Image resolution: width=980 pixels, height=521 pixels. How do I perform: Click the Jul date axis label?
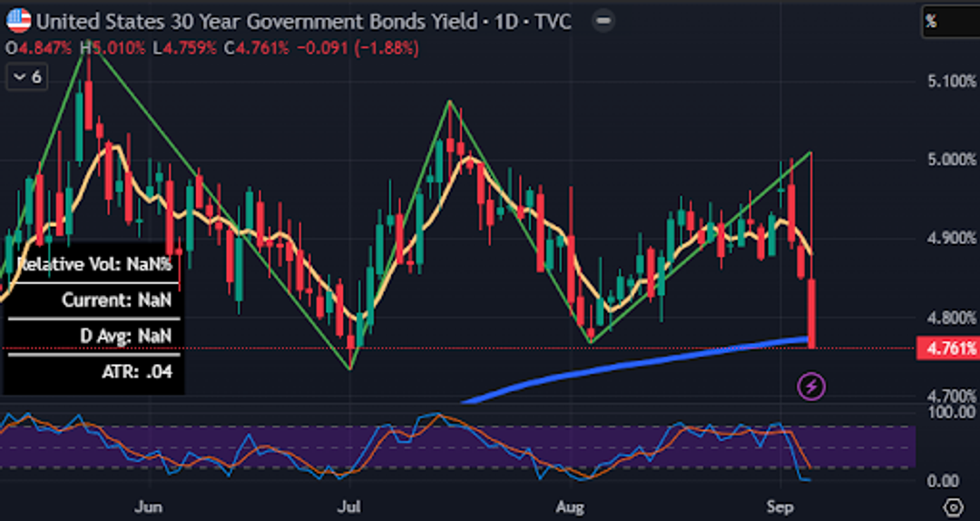[x=351, y=506]
